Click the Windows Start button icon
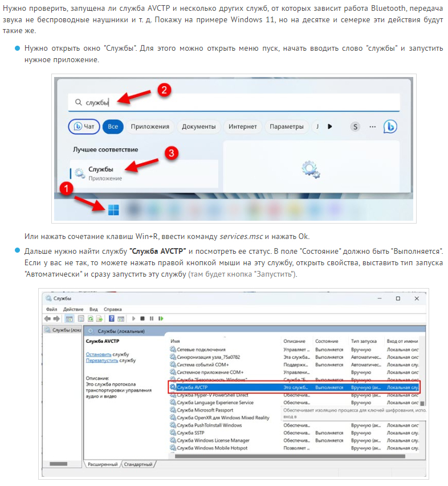448x486 pixels. click(x=113, y=209)
